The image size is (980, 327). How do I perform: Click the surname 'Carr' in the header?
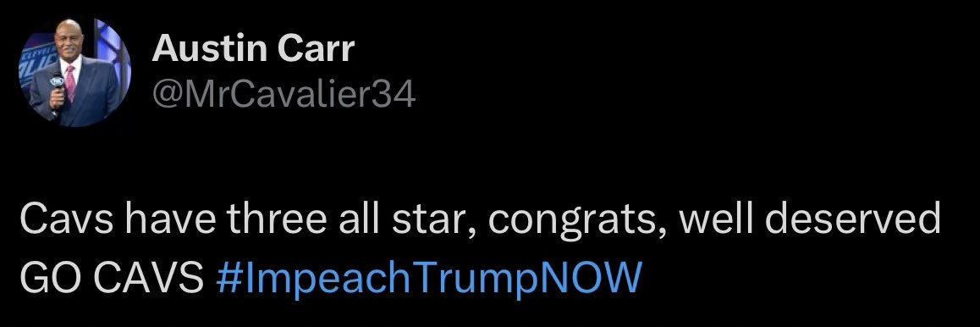[x=314, y=48]
